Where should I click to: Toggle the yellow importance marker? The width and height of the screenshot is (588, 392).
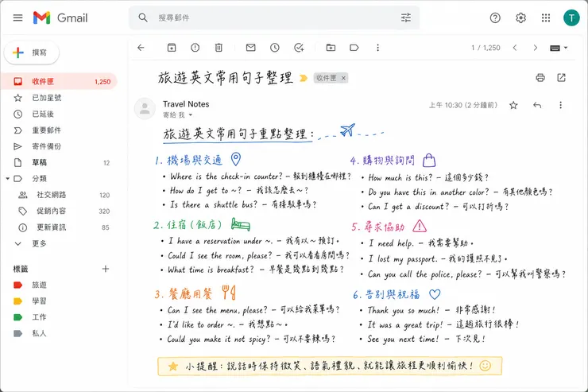pos(304,78)
